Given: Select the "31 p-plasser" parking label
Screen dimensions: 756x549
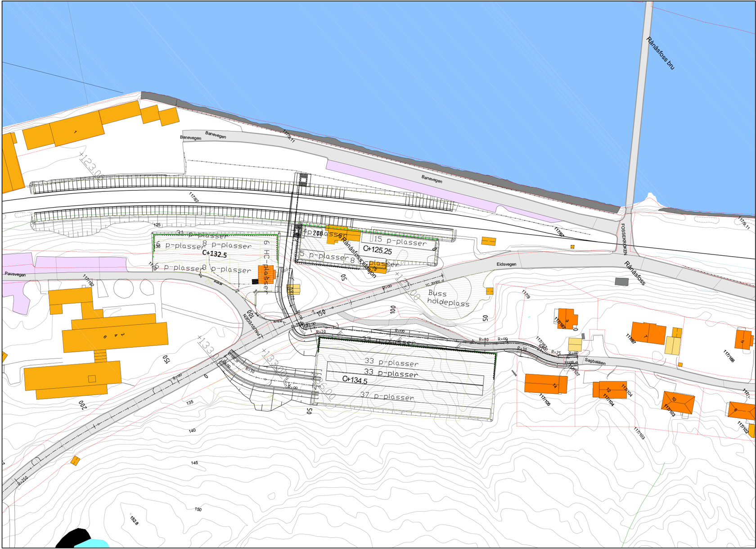Looking at the screenshot, I should [202, 235].
